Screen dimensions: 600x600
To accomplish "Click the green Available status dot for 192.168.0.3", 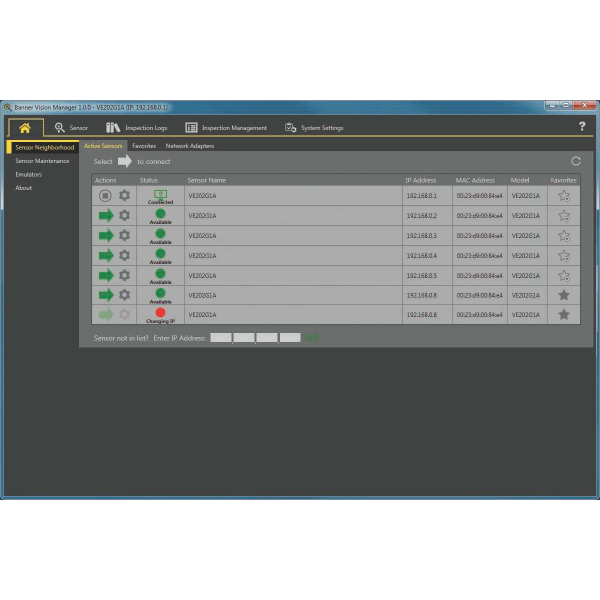I will click(160, 233).
